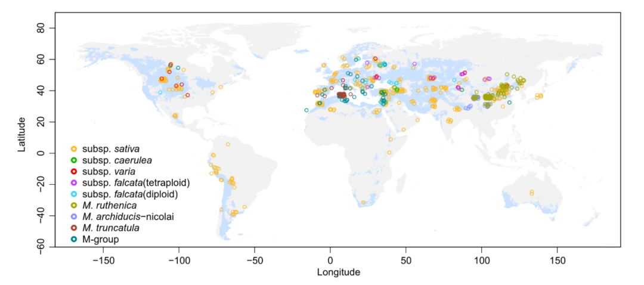644x285 pixels.
Task: Click the green caerulea legend circle
Action: (74, 160)
